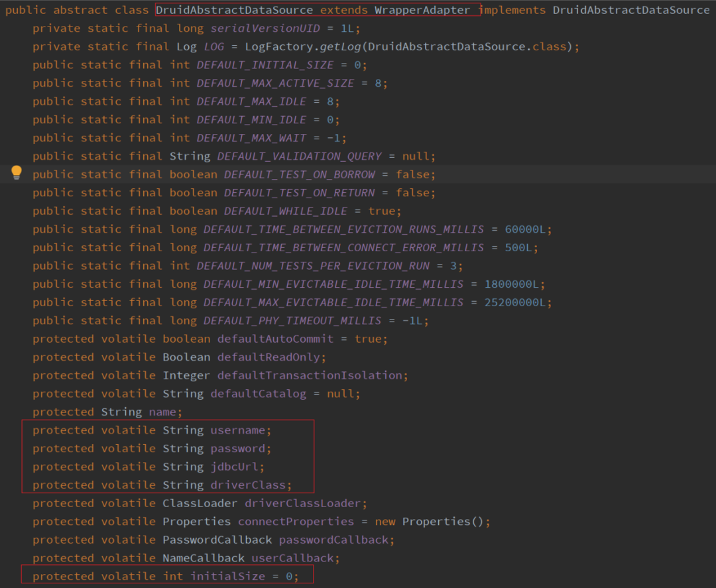This screenshot has width=716, height=588.
Task: Click new Properties() constructor call
Action: pyautogui.click(x=429, y=521)
